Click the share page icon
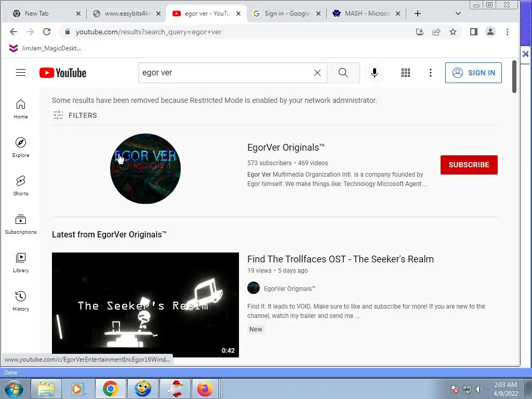Image resolution: width=532 pixels, height=399 pixels. tap(436, 32)
